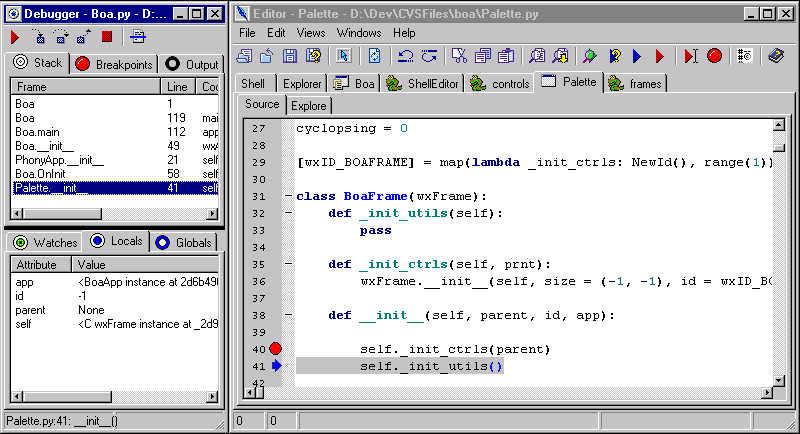
Task: Click the blue play run icon in editor toolbar
Action: point(637,56)
